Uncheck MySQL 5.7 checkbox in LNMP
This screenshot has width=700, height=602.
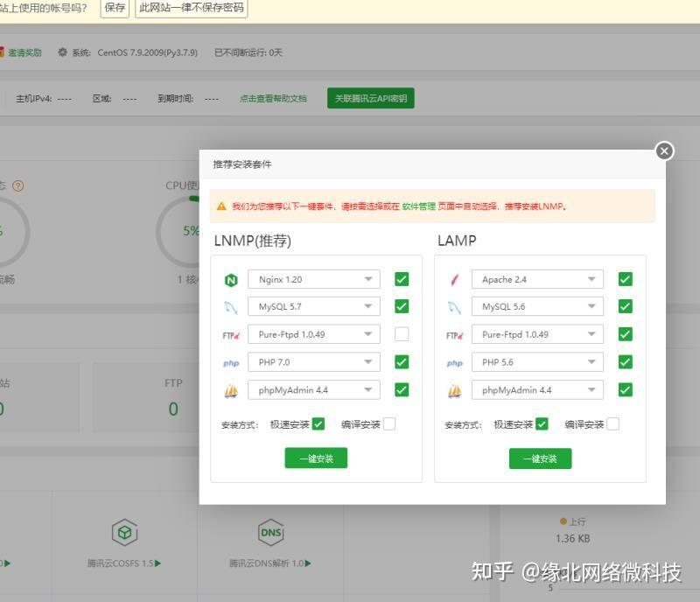tap(402, 306)
